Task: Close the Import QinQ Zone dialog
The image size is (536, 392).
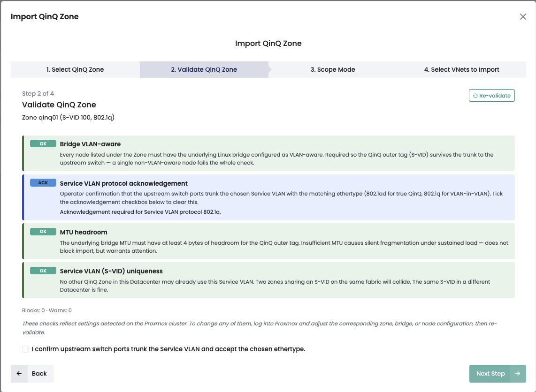Action: click(523, 17)
